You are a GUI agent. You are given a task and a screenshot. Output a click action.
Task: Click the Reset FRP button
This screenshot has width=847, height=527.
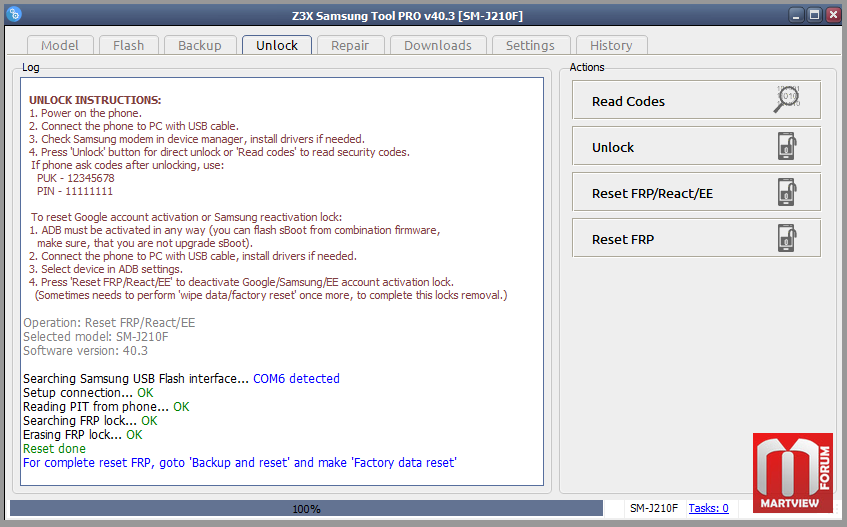tap(696, 238)
